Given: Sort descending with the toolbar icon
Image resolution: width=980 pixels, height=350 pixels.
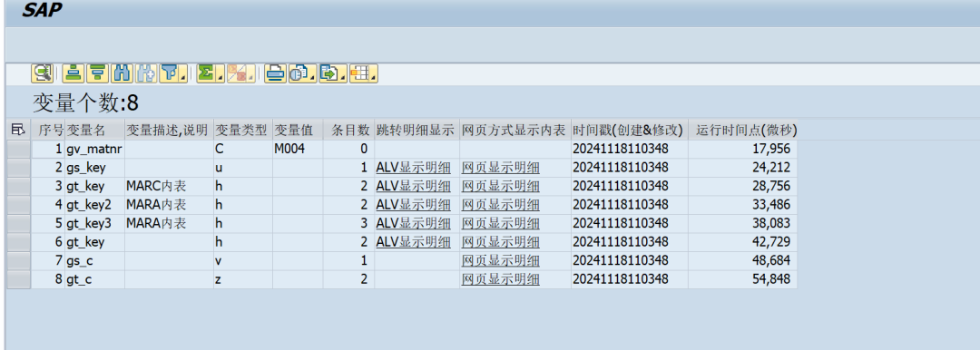Looking at the screenshot, I should (97, 73).
